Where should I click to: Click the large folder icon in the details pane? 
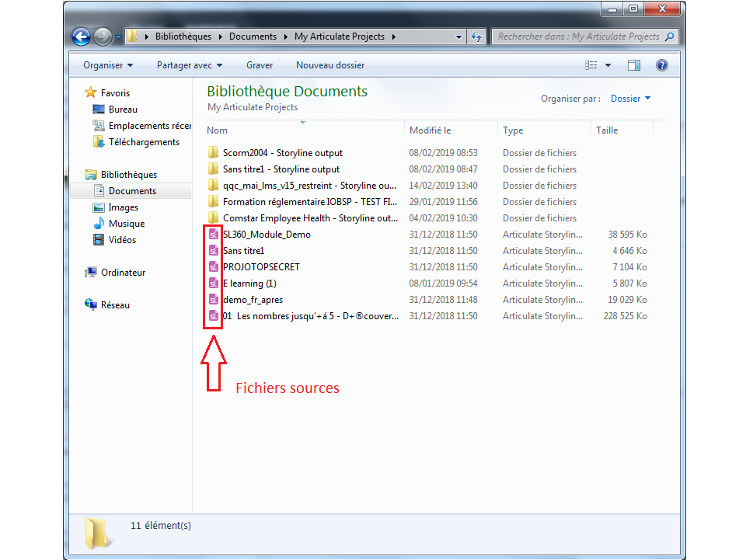click(99, 534)
